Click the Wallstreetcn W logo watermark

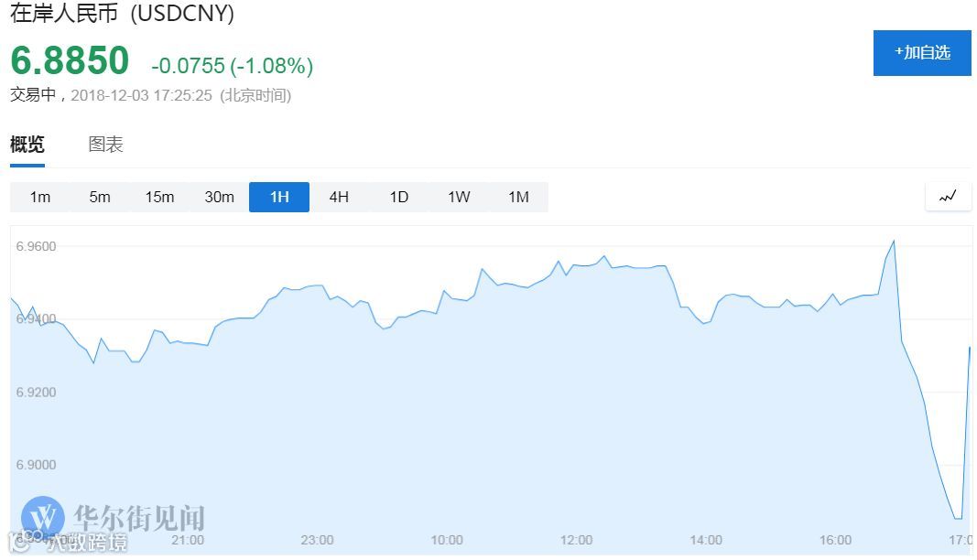coord(43,517)
